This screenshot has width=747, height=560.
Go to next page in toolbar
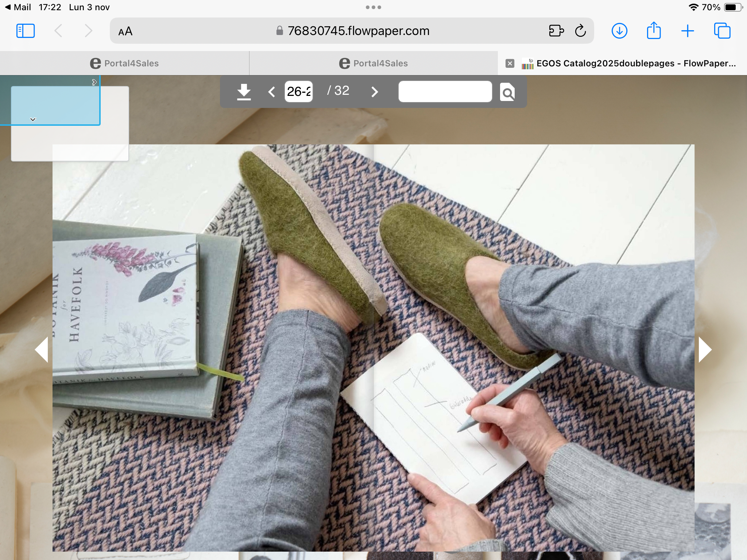coord(375,92)
